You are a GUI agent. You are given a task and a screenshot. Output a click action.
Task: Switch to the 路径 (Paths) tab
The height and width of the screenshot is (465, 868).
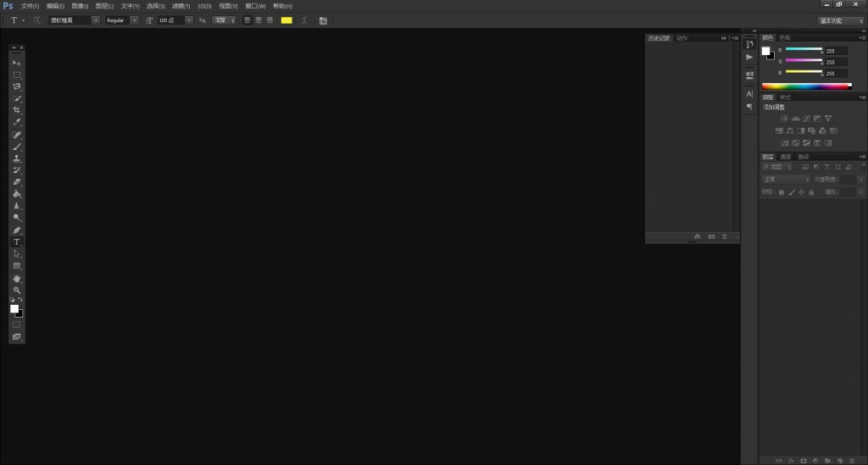click(x=804, y=157)
